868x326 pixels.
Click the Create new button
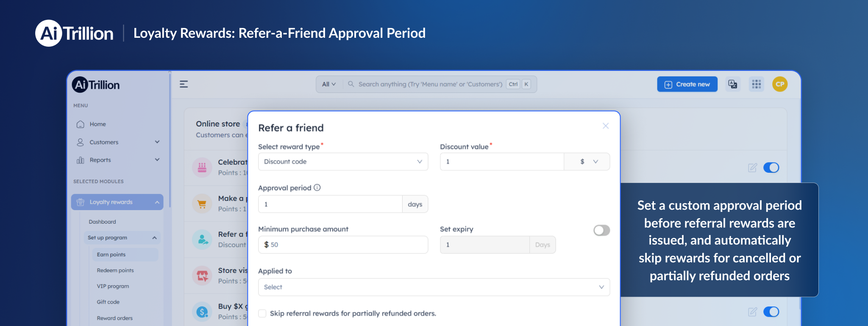[687, 84]
